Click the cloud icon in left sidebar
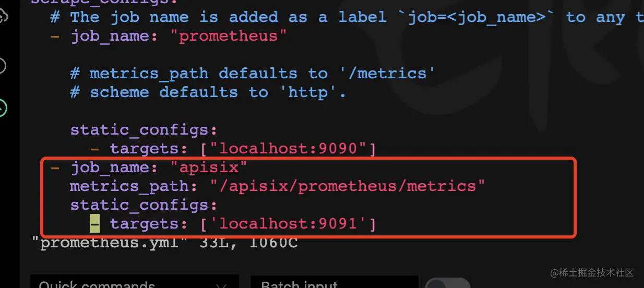Viewport: 644px width, 288px height. point(3,17)
